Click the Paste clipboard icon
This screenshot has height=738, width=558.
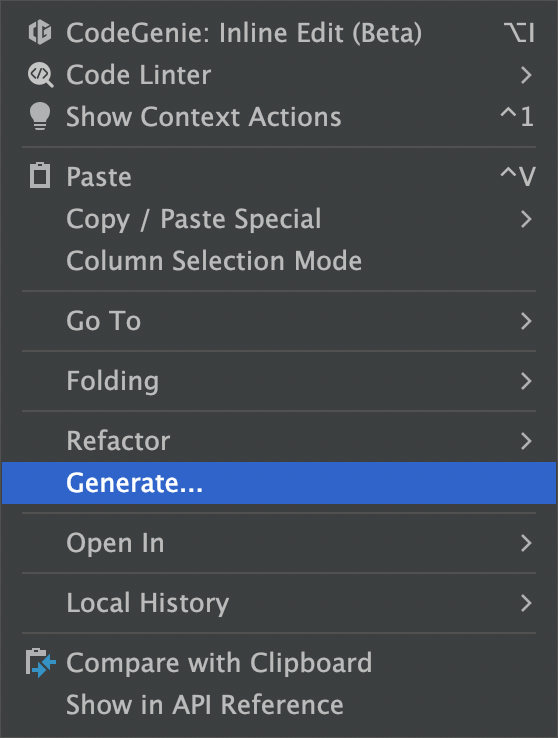pos(40,176)
